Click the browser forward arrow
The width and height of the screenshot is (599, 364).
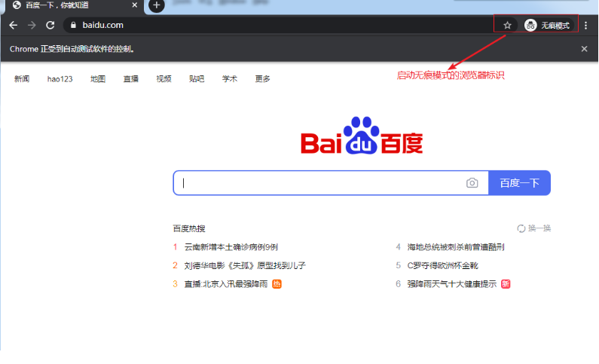pyautogui.click(x=32, y=25)
